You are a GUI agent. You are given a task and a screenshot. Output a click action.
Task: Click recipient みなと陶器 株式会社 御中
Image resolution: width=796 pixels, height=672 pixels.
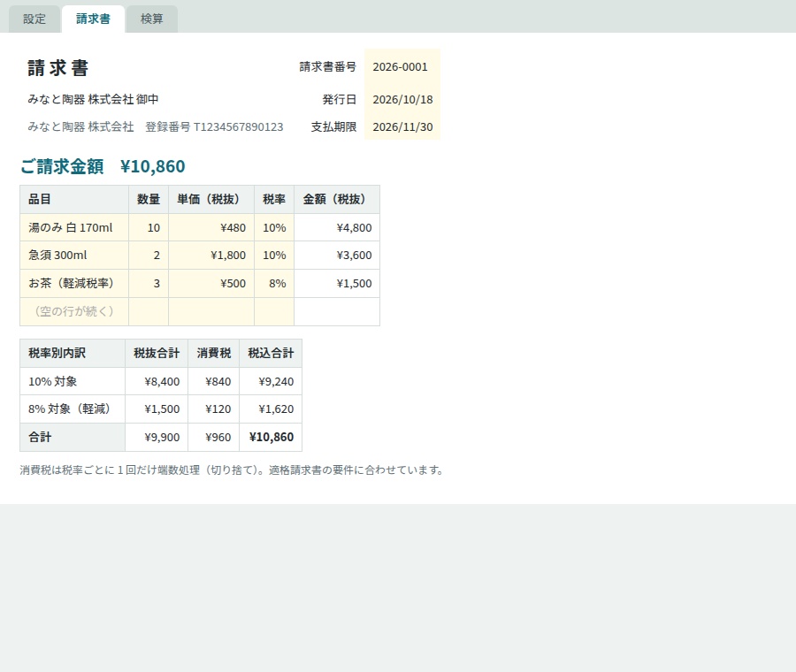point(93,100)
